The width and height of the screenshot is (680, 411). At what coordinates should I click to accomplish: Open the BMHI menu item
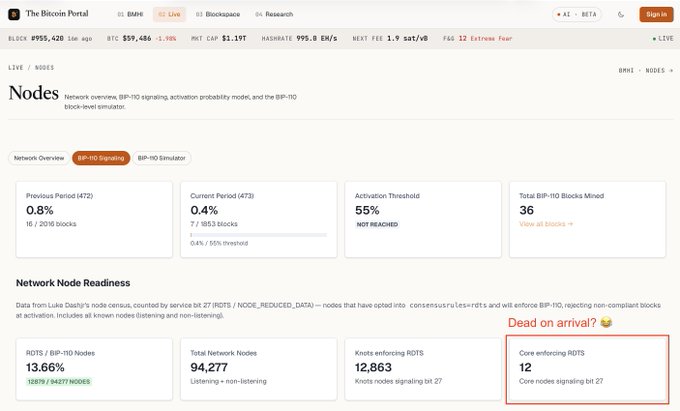(x=130, y=14)
